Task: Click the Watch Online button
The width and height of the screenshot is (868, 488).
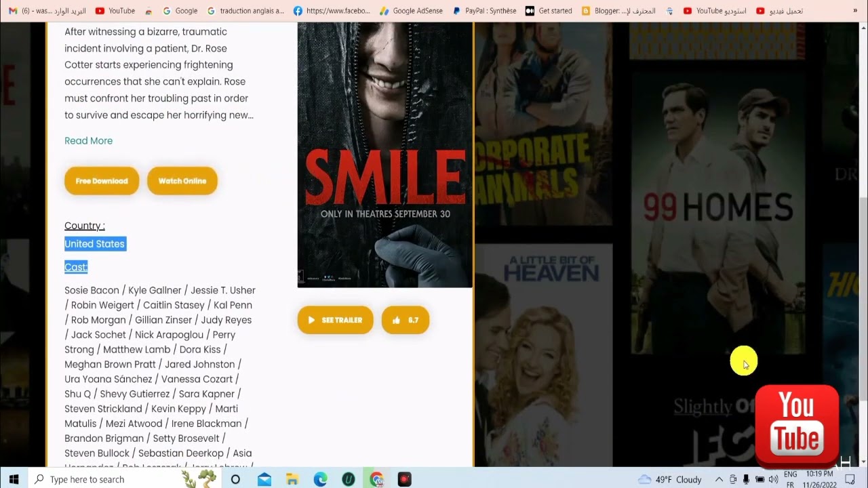Action: [x=182, y=181]
